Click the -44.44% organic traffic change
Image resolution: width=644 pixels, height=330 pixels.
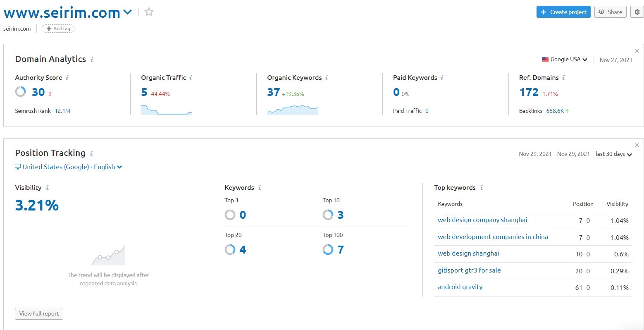point(160,94)
